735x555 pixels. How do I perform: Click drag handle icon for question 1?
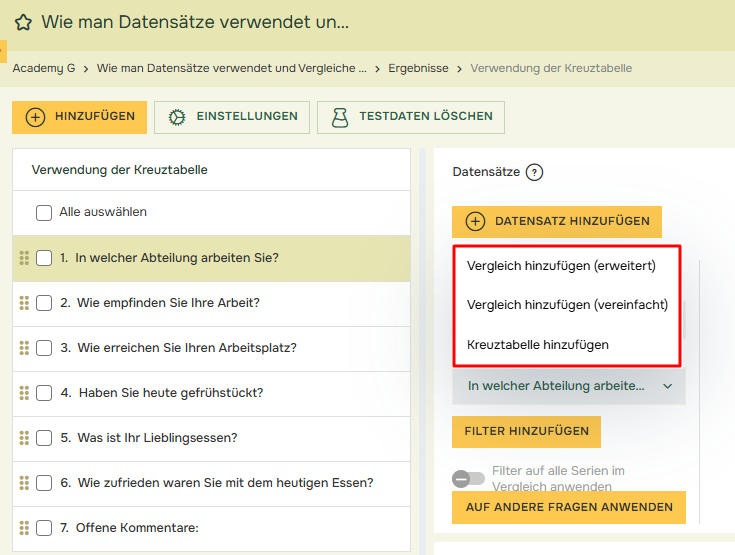tap(24, 258)
